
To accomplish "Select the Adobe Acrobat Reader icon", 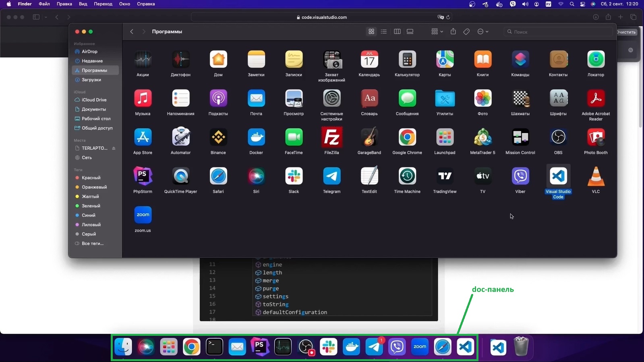I will click(x=596, y=98).
